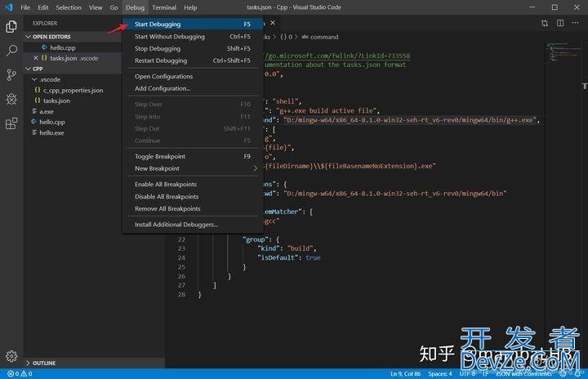The image size is (588, 379).
Task: Open the Edit menu
Action: 42,7
